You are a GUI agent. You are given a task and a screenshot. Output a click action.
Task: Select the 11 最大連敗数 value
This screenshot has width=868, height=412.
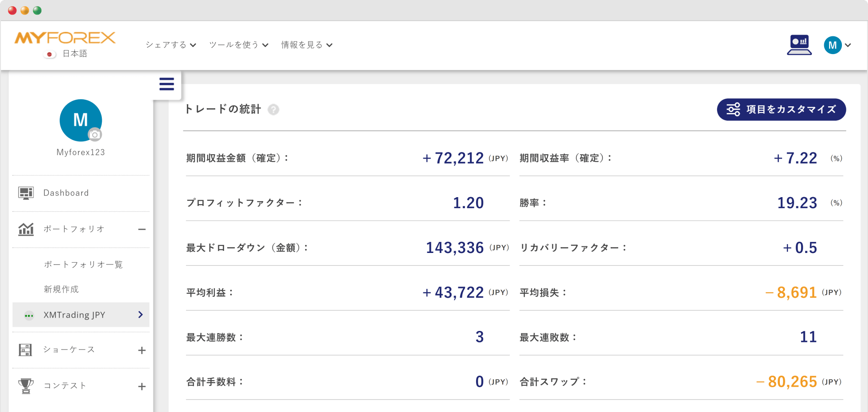809,337
